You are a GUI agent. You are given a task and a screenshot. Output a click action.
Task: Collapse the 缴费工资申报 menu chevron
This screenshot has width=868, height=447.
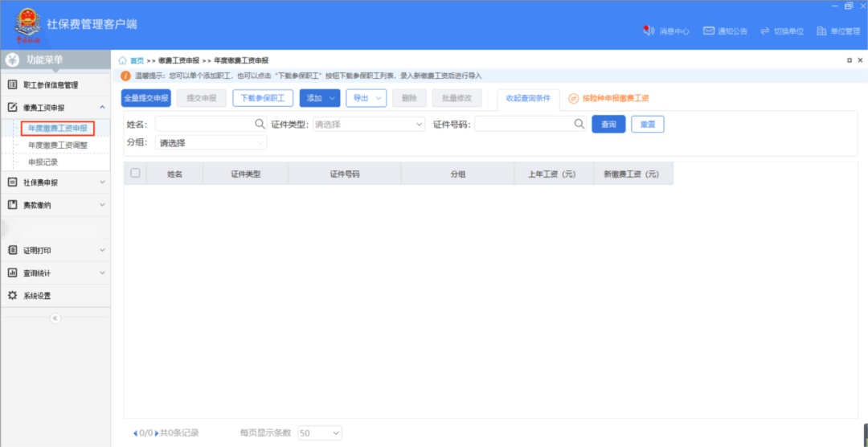pos(102,107)
